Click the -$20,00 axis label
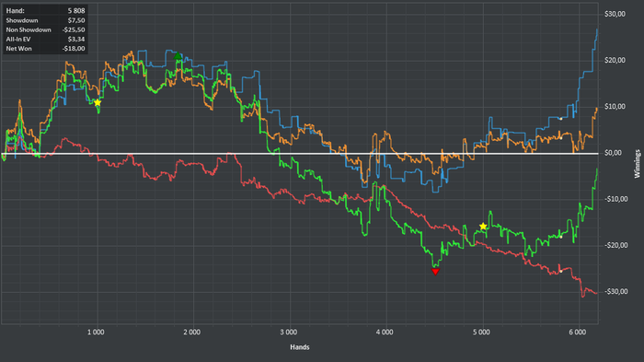This screenshot has width=644, height=362. 616,245
